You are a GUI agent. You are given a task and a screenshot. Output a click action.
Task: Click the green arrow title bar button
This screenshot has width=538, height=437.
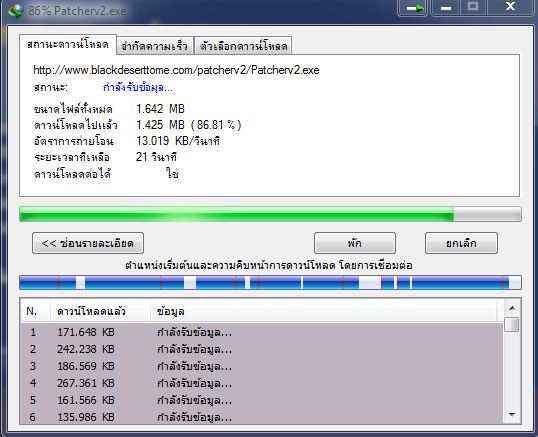(412, 8)
